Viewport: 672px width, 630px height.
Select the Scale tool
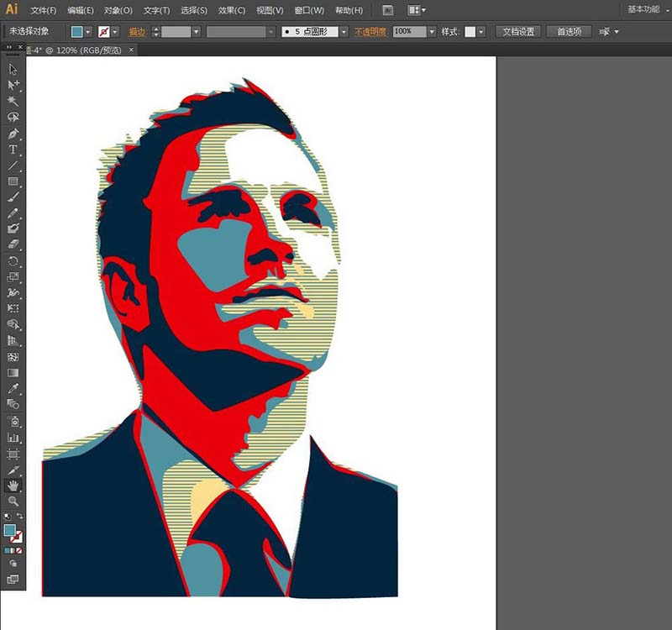[x=13, y=277]
